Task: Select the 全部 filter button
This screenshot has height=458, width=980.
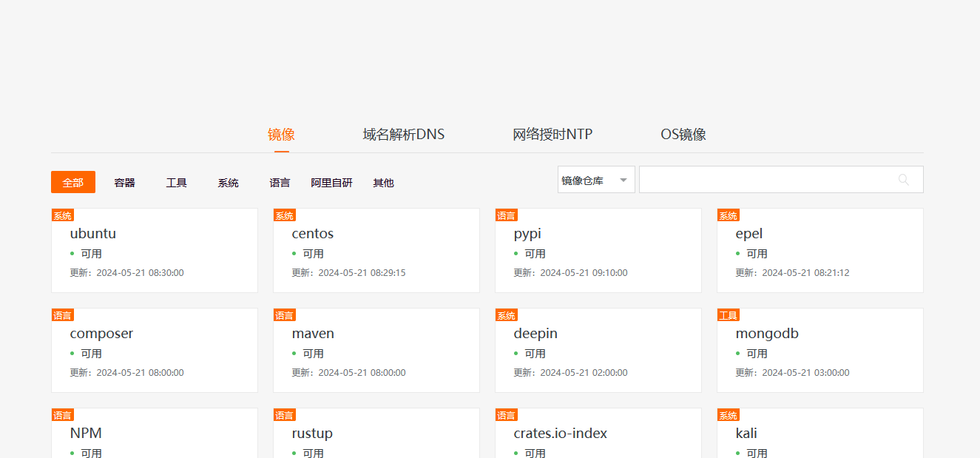Action: (x=73, y=182)
